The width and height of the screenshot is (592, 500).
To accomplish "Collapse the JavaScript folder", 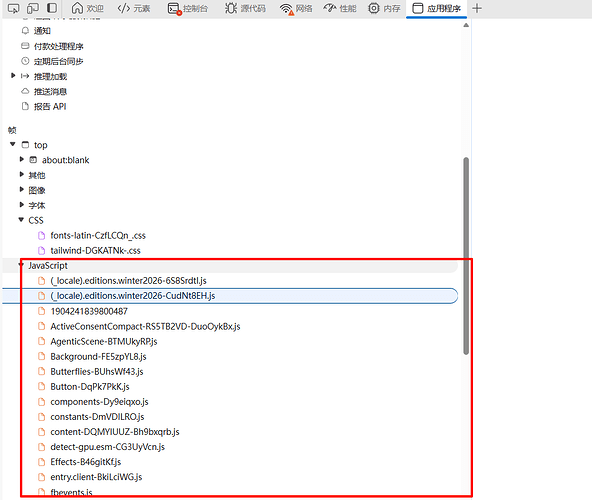I will [22, 265].
